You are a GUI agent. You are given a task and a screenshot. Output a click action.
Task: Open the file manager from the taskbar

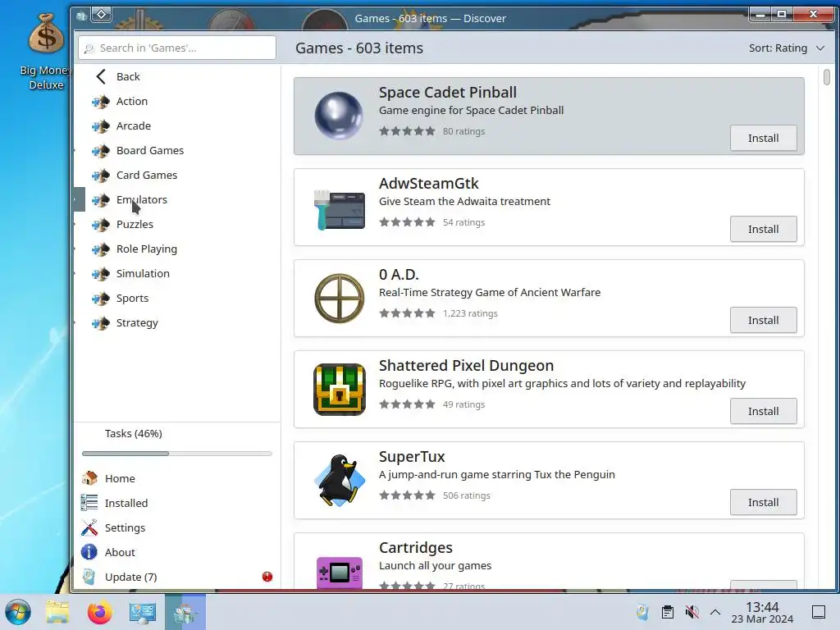tap(57, 612)
